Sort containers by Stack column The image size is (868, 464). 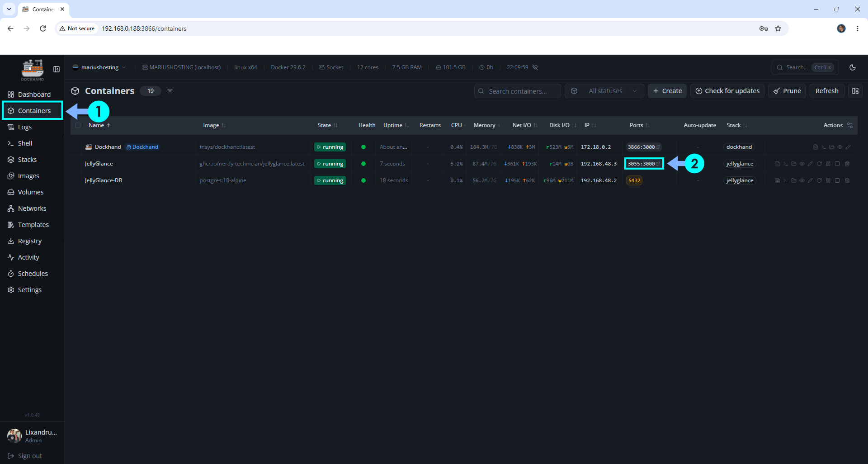click(737, 125)
